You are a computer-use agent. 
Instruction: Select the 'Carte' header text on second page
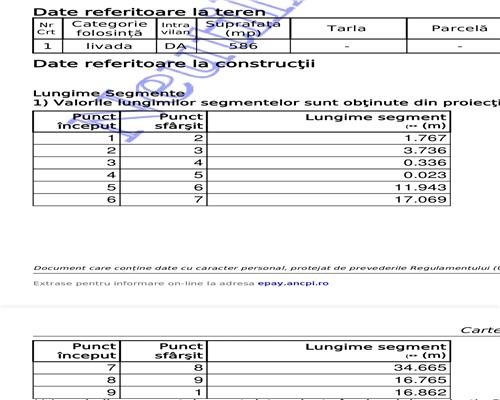point(480,330)
